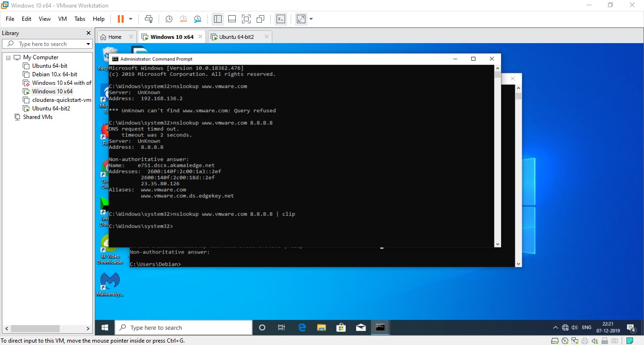Take a snapshot of this virtual machine
This screenshot has height=345, width=644.
pyautogui.click(x=168, y=19)
